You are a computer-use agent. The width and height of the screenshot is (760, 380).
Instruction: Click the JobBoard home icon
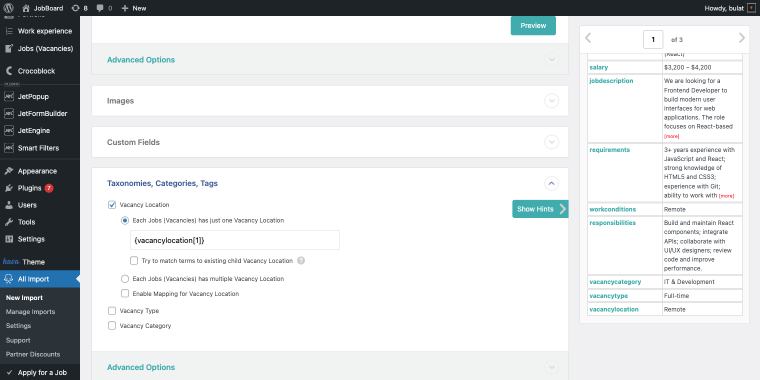[26, 8]
